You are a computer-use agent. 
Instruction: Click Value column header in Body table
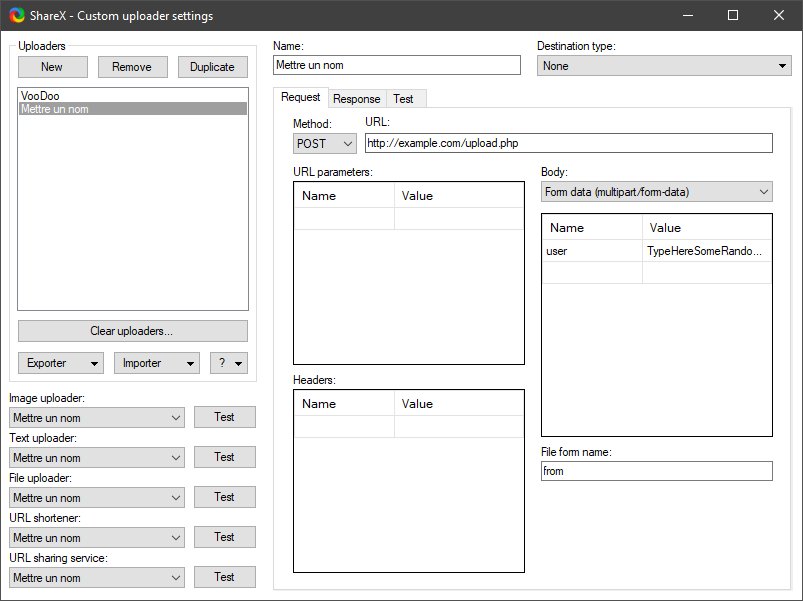click(707, 228)
